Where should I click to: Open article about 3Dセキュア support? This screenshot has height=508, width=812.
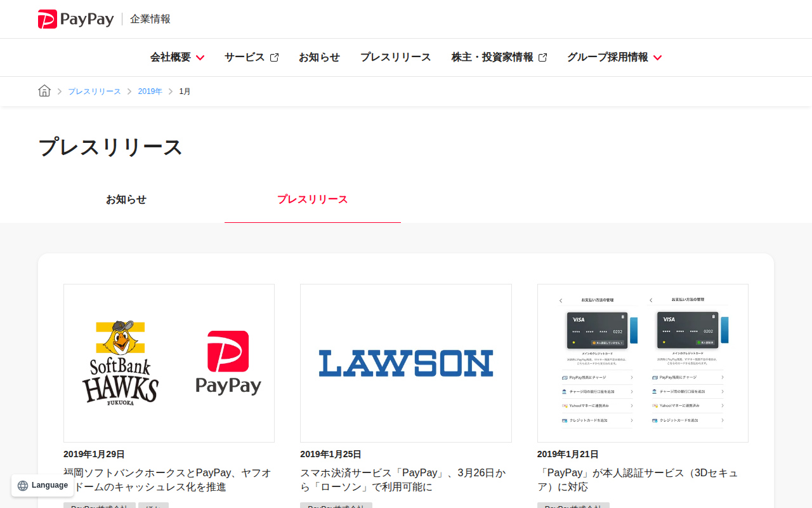click(638, 480)
